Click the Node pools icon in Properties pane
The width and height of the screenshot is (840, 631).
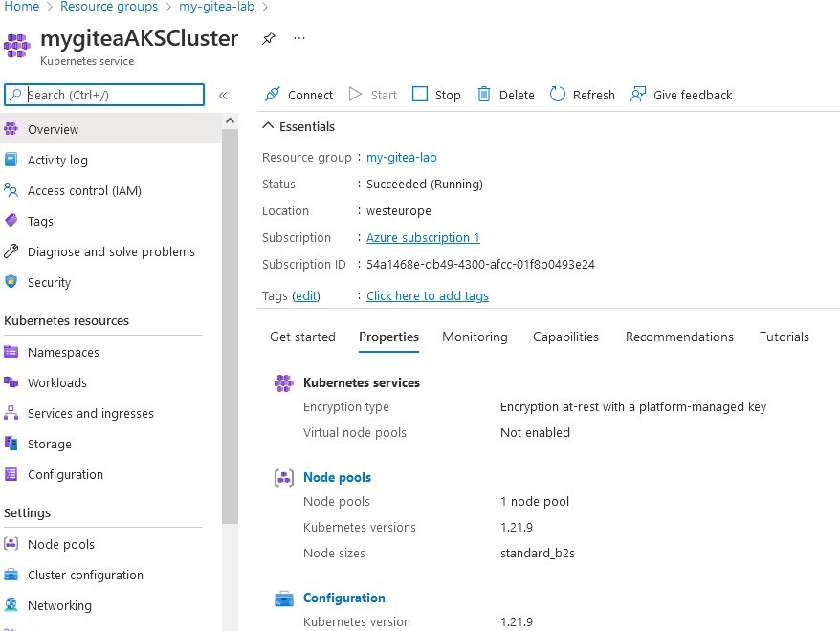tap(284, 477)
